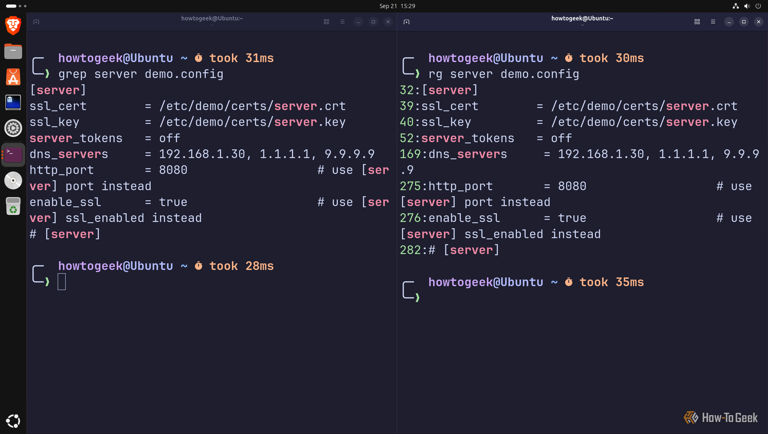Viewport: 768px width, 434px height.
Task: Click the '282:# [server]' line in right terminal
Action: [450, 250]
